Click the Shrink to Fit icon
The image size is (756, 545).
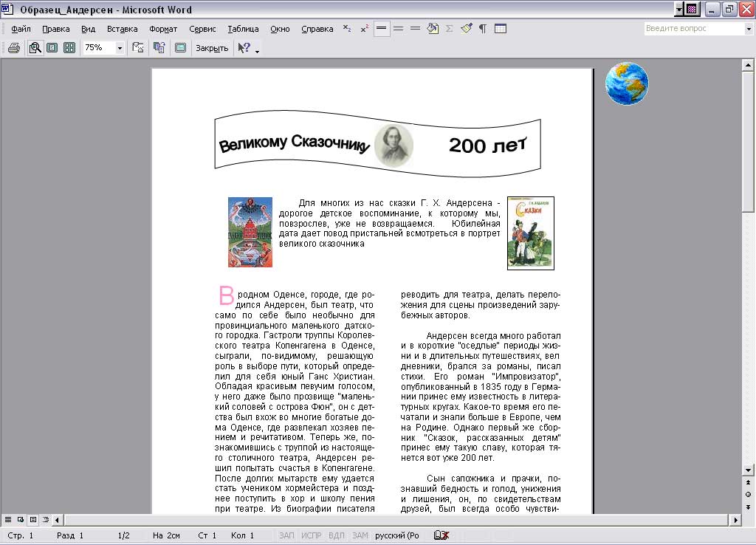[x=159, y=48]
